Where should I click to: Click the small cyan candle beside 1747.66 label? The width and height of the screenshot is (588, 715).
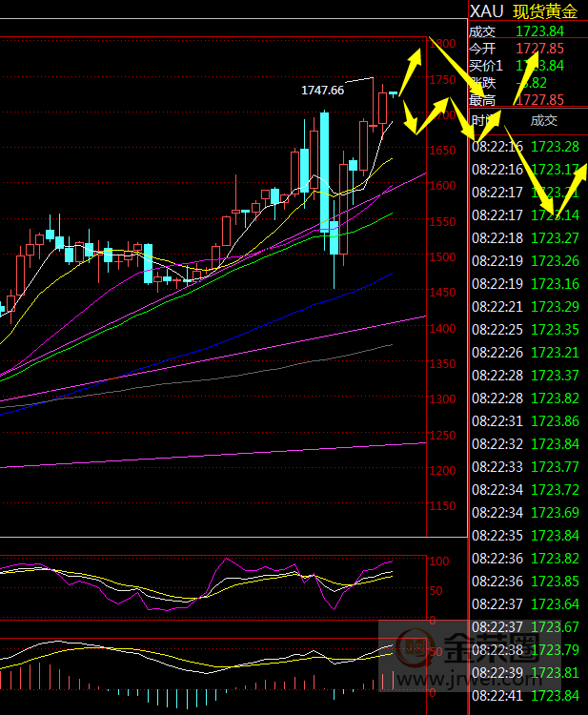click(x=393, y=93)
